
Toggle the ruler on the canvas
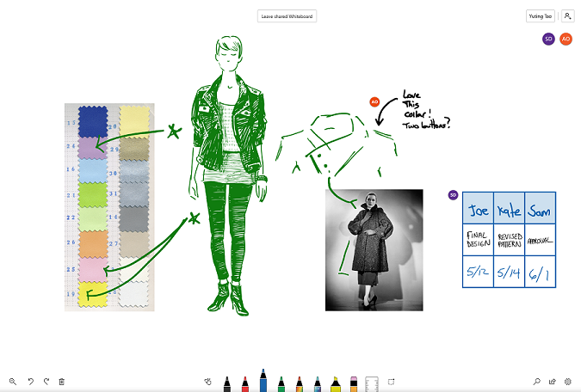coord(372,383)
